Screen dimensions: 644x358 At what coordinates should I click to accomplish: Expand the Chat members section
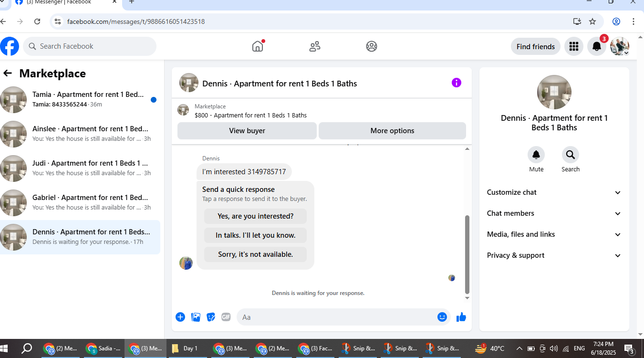coord(554,213)
